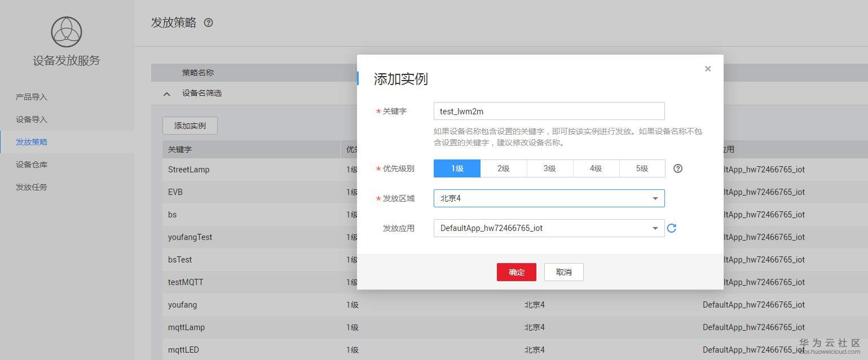868x360 pixels.
Task: Click the 关键字 table column header
Action: click(x=180, y=149)
